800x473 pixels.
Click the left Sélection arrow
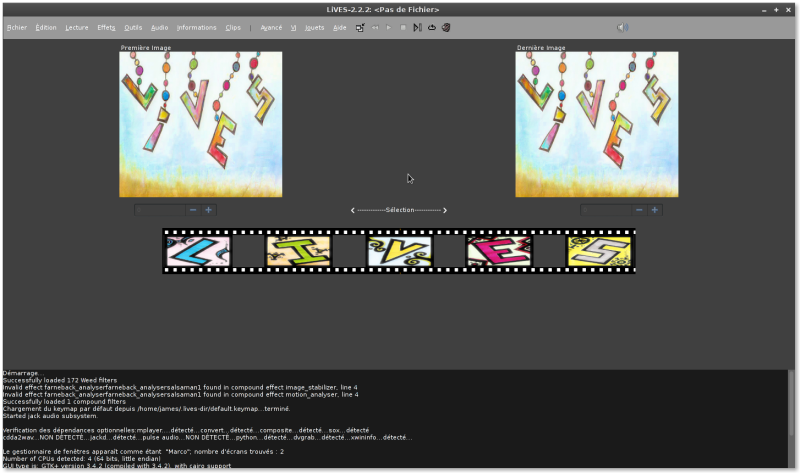tap(353, 210)
